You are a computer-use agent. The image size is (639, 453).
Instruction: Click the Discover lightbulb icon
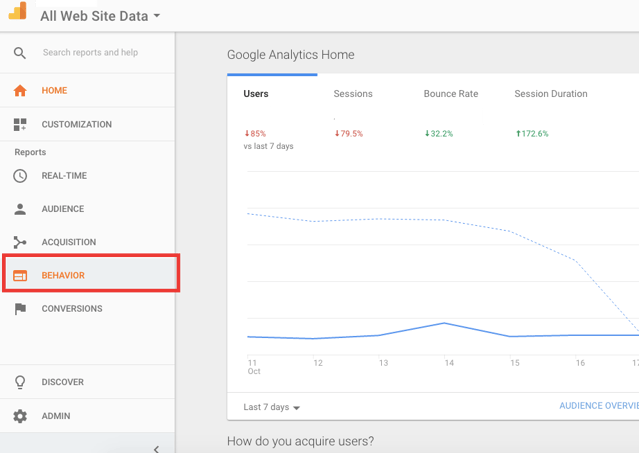20,382
